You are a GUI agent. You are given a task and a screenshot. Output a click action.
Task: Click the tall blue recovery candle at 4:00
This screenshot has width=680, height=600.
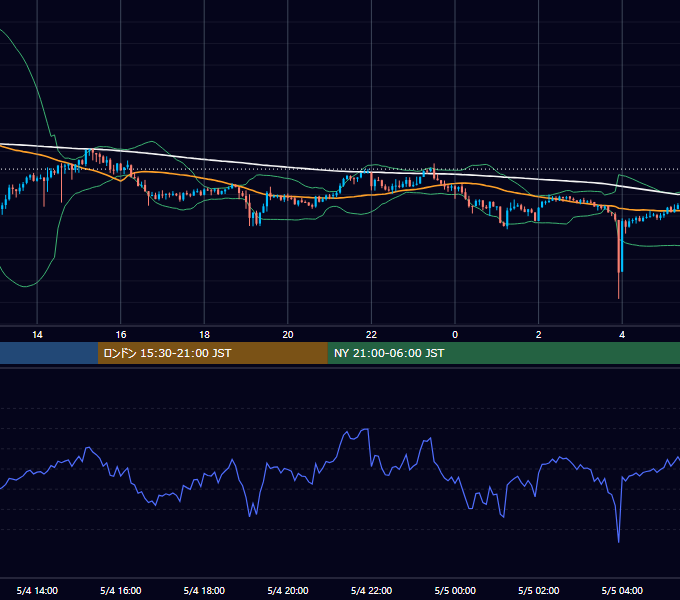622,246
